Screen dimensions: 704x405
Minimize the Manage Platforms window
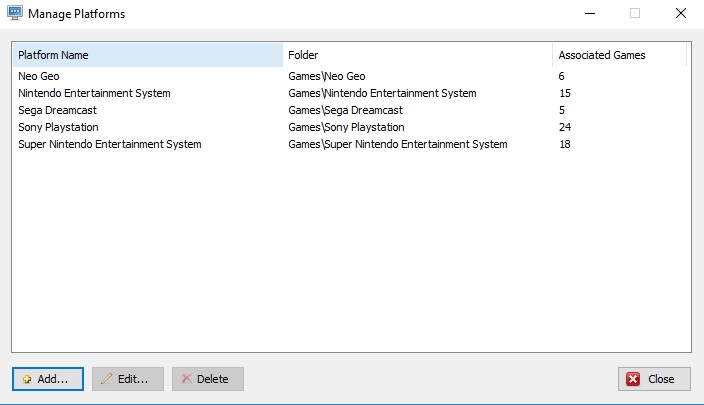(590, 13)
